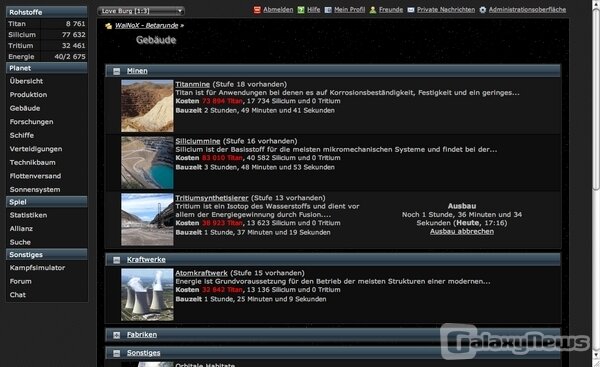Click the Freunde person icon
Screen dimensions: 600x367
coord(373,10)
